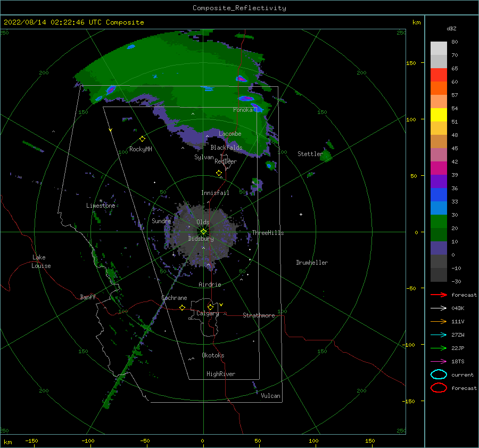Click the Okotoks town label
This screenshot has width=479, height=448.
coord(213,355)
